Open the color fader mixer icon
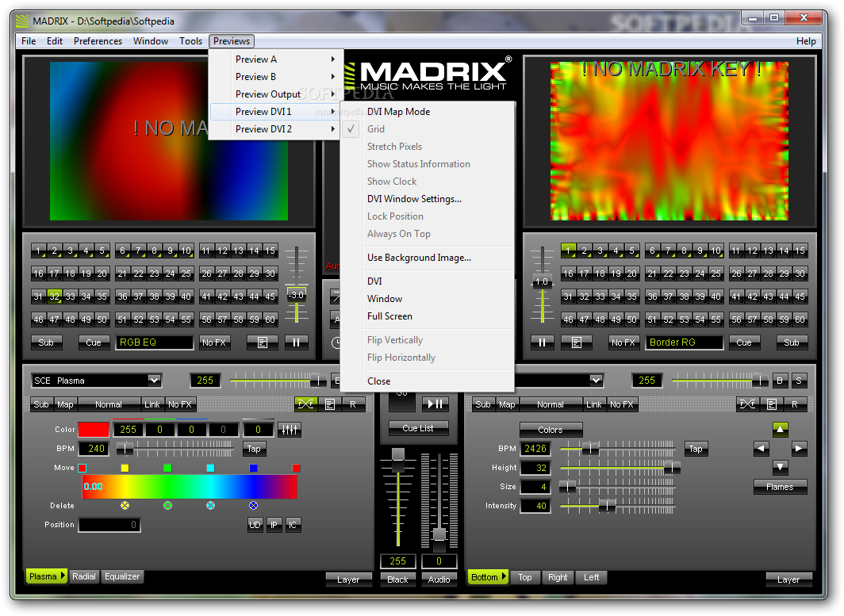 point(290,430)
